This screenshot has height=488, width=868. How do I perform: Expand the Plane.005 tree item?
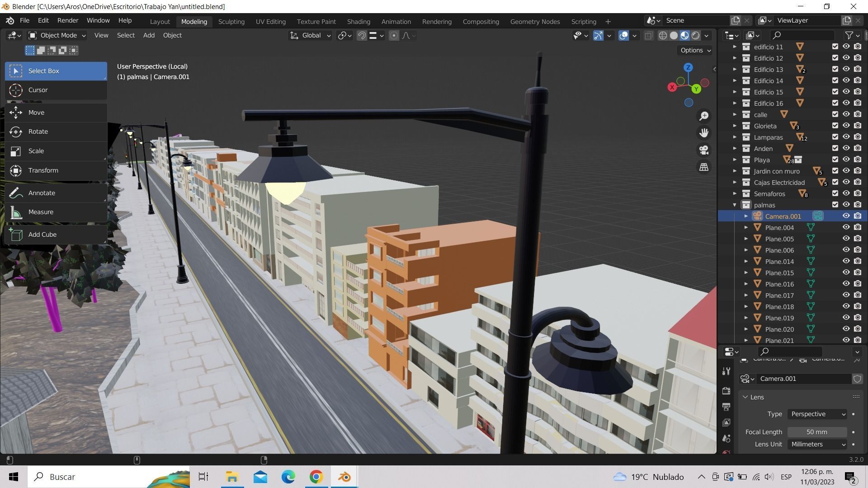pos(746,239)
